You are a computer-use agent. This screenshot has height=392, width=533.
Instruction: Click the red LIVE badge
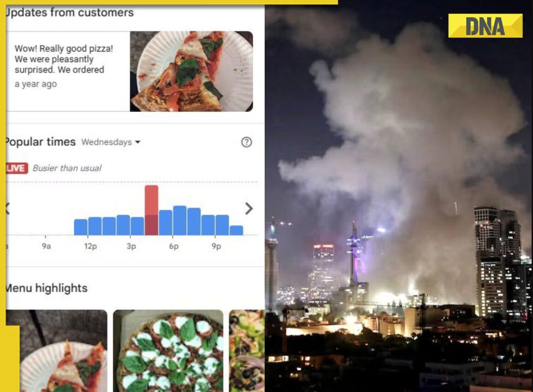(x=17, y=168)
